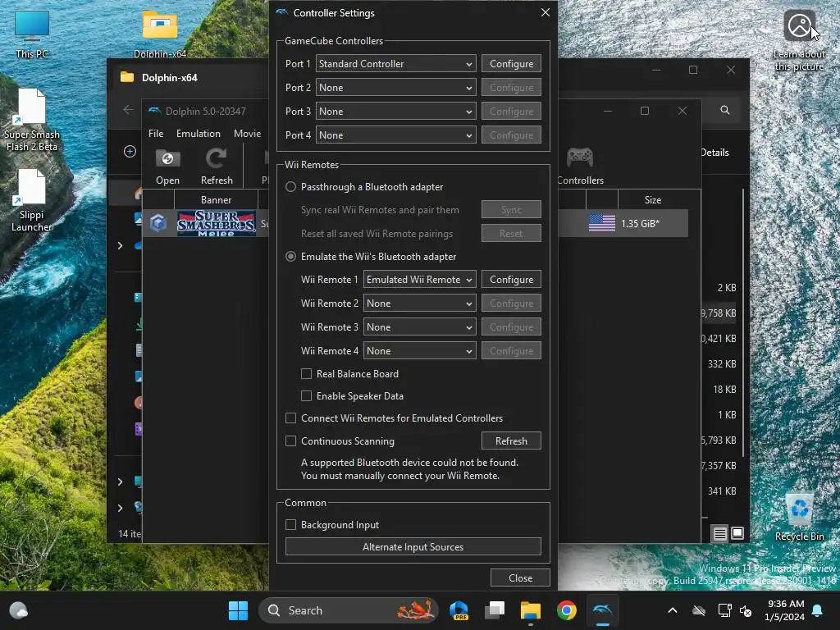
Task: Click the search icon in File Explorer
Action: [x=725, y=110]
